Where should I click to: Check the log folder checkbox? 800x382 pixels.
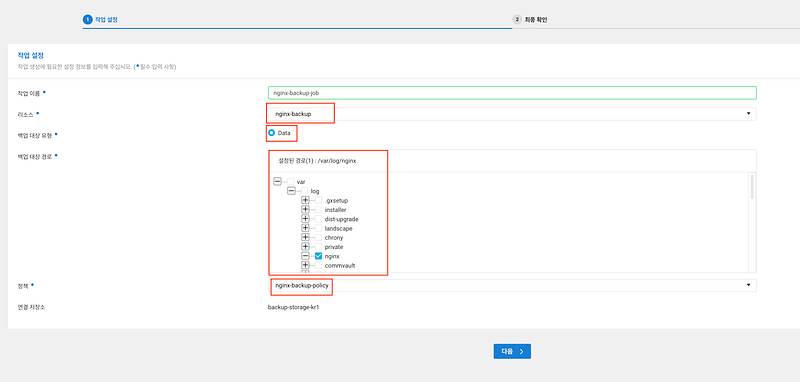pyautogui.click(x=304, y=191)
